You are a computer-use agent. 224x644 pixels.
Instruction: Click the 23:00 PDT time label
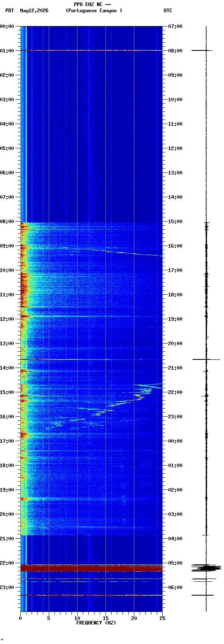(7, 587)
